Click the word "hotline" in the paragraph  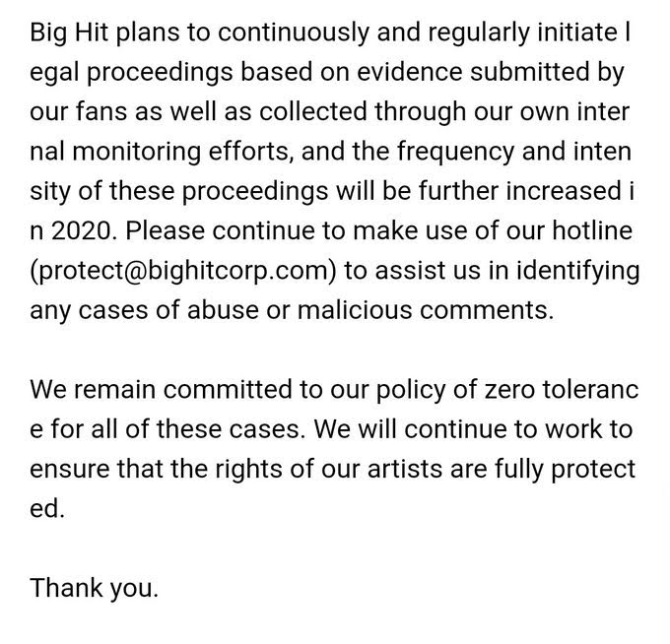point(592,231)
